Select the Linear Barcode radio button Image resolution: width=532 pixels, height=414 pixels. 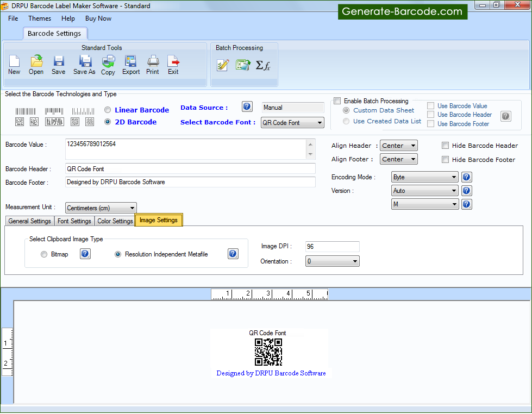coord(108,110)
